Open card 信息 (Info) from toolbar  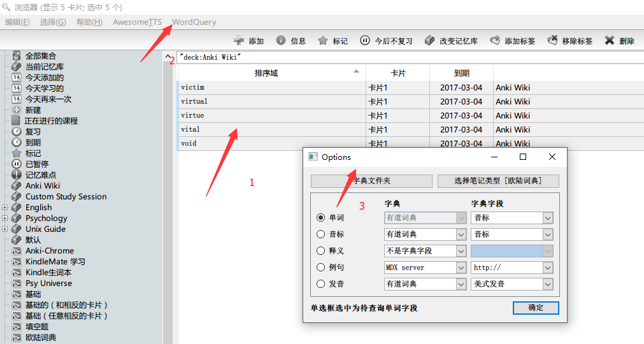(x=281, y=41)
